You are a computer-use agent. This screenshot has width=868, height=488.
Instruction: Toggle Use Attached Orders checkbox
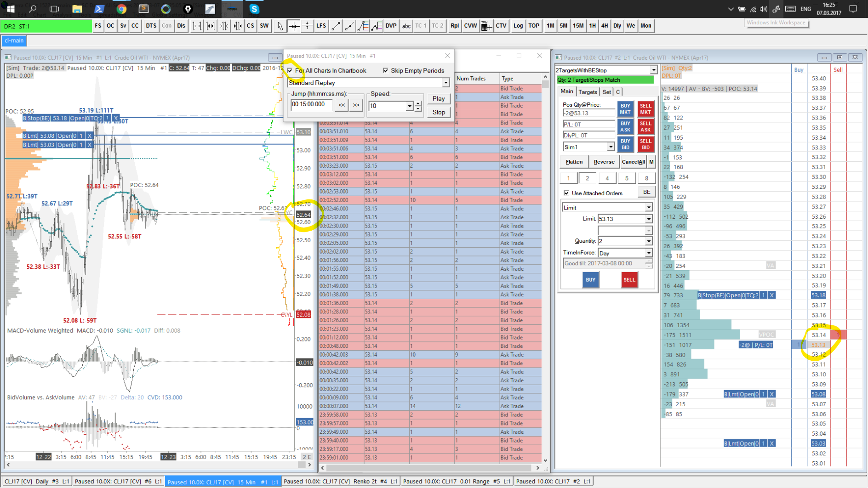[566, 193]
